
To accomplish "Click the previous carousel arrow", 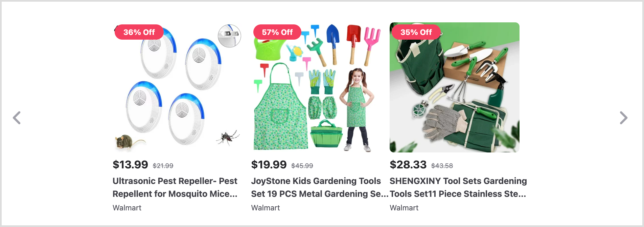I will (17, 118).
